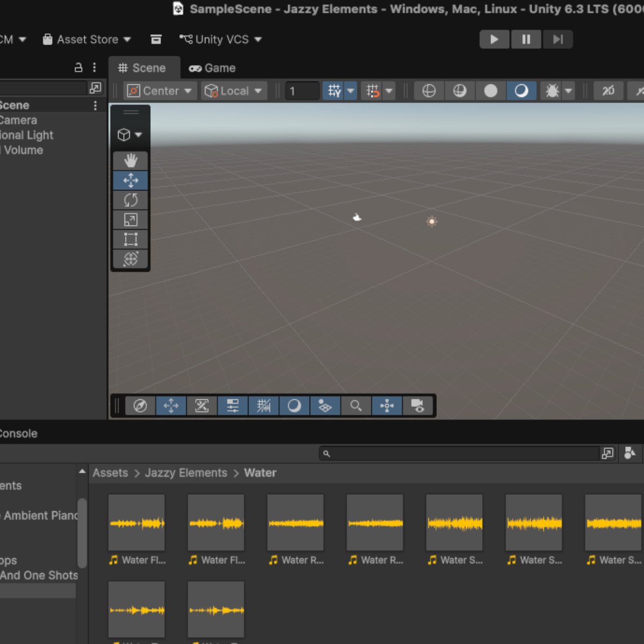Select the combined Transform tool

[x=130, y=259]
